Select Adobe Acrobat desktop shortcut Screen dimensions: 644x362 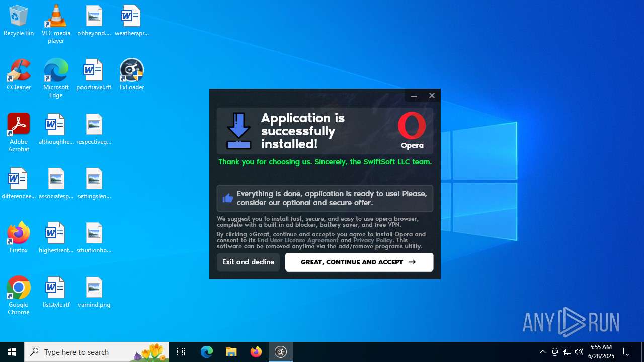19,133
